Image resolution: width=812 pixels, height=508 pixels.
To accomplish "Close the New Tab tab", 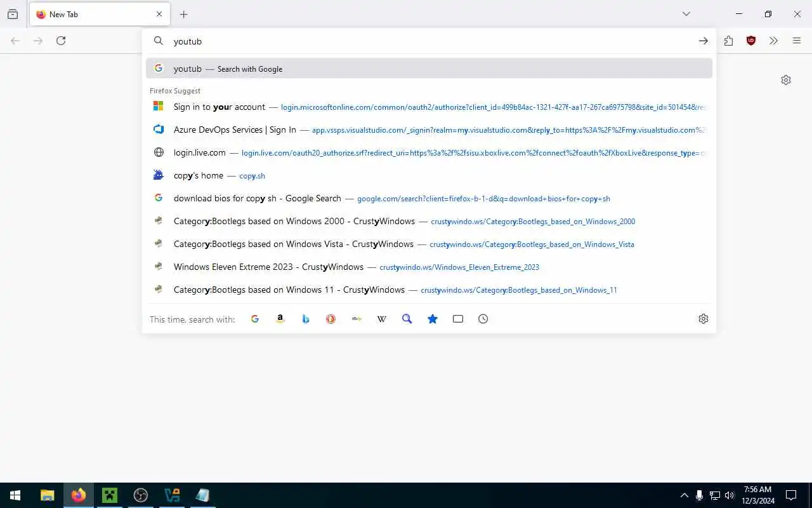I will coord(159,14).
